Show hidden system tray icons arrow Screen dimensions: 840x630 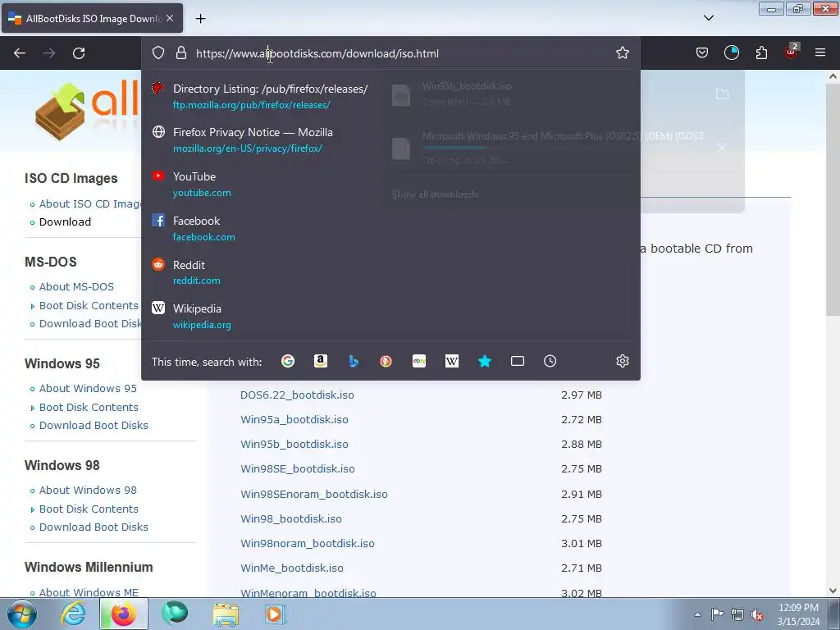pyautogui.click(x=697, y=614)
